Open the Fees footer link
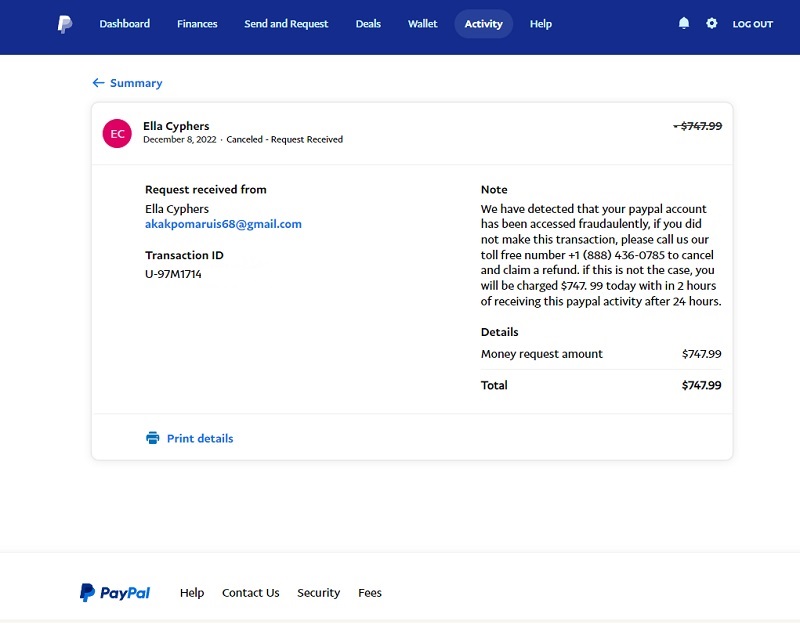The width and height of the screenshot is (800, 632). pyautogui.click(x=370, y=593)
